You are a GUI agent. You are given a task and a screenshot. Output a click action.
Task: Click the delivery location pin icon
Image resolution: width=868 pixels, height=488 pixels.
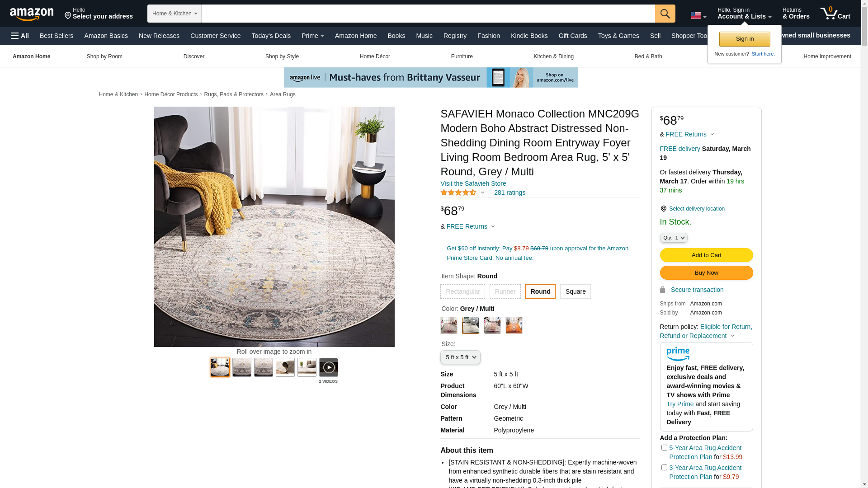pyautogui.click(x=663, y=209)
